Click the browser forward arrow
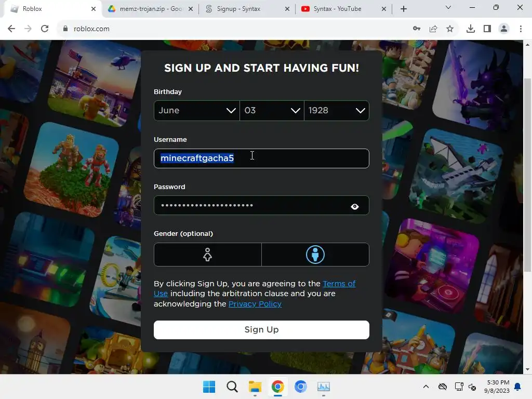 tap(28, 29)
